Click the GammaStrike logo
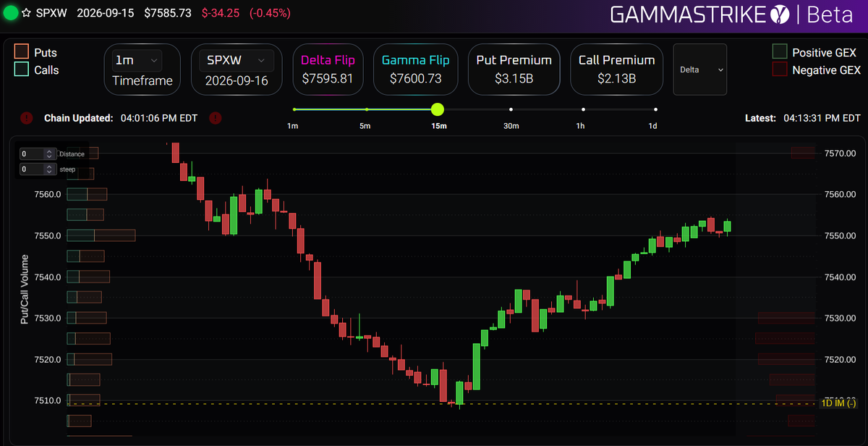The width and height of the screenshot is (868, 446). [699, 14]
